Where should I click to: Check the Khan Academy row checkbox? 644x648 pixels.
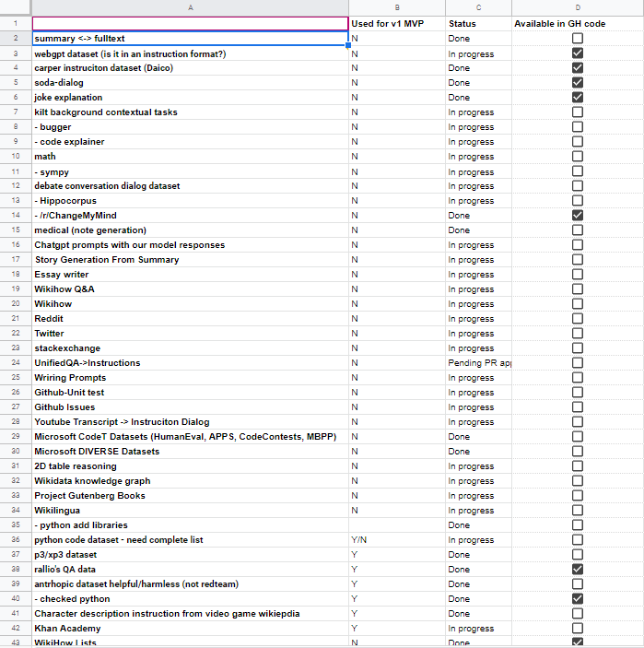click(577, 628)
